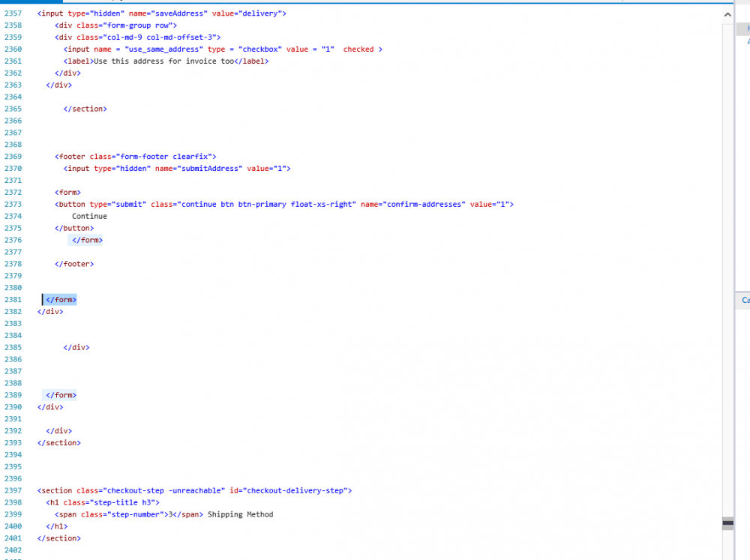Click the closing div tag on line 2392
Screen dimensions: 750x560
(58, 431)
